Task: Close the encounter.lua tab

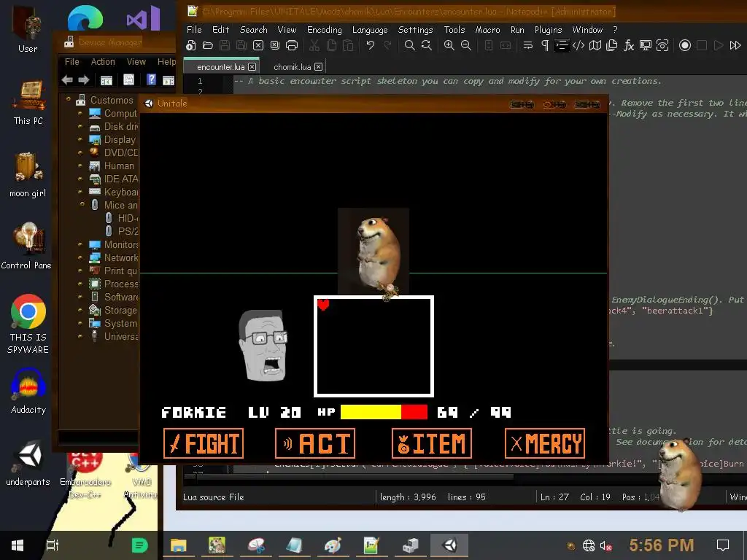Action: tap(252, 66)
